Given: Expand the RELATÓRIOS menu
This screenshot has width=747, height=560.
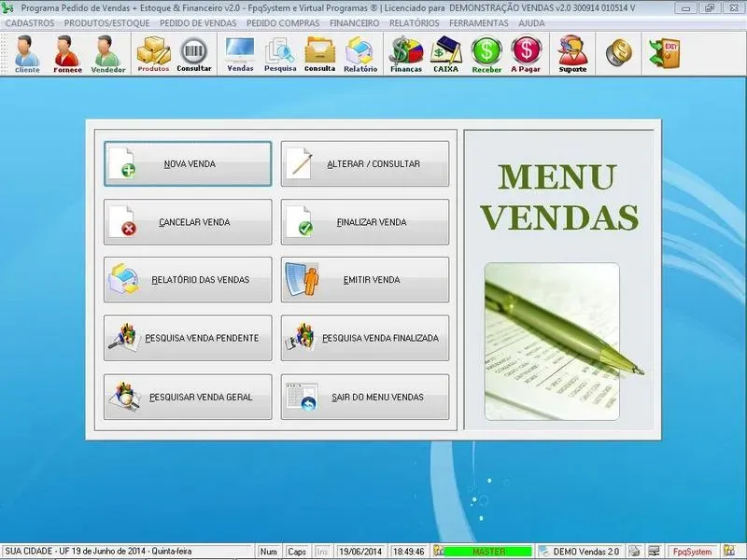Looking at the screenshot, I should pos(414,22).
